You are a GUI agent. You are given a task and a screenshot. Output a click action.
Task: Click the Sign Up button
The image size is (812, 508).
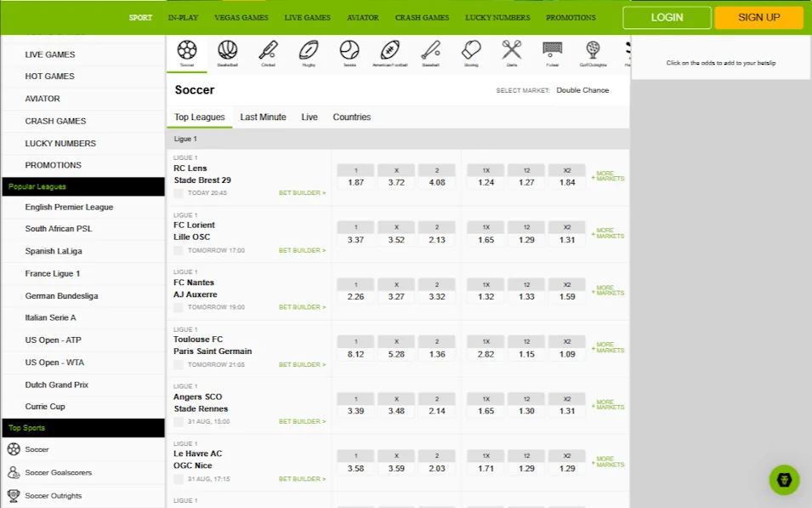(x=758, y=18)
